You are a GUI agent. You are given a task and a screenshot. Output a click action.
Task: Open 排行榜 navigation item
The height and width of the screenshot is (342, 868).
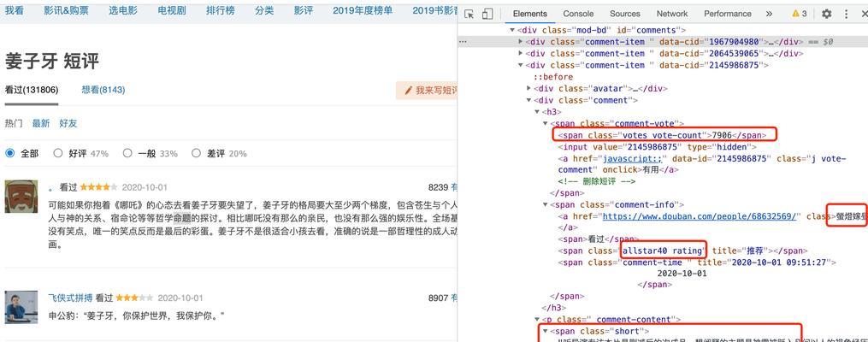pyautogui.click(x=220, y=10)
